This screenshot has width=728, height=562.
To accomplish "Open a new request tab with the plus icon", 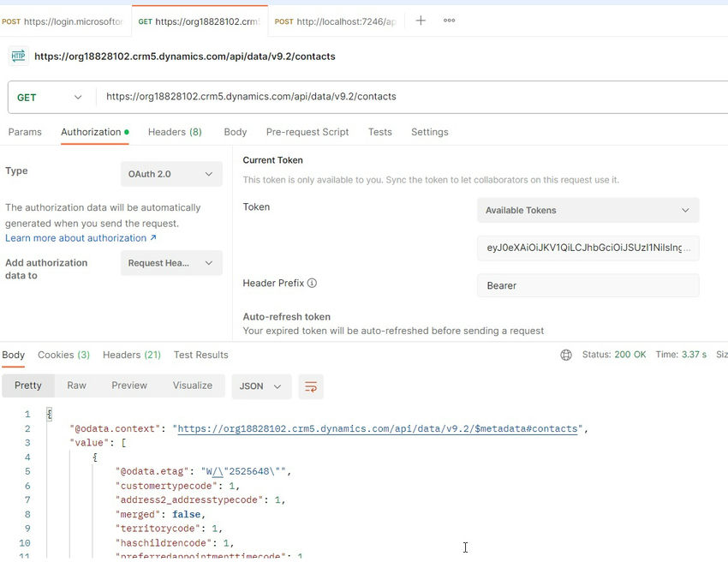I will point(418,21).
